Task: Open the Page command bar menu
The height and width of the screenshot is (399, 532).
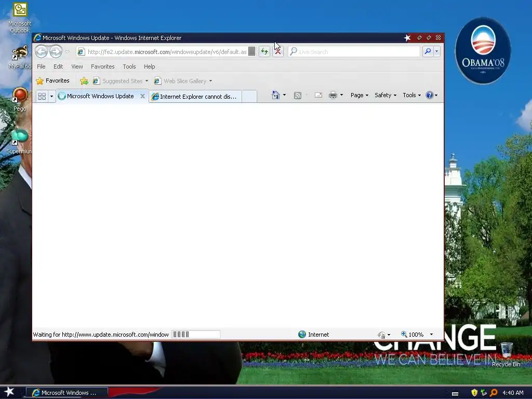Action: tap(360, 96)
